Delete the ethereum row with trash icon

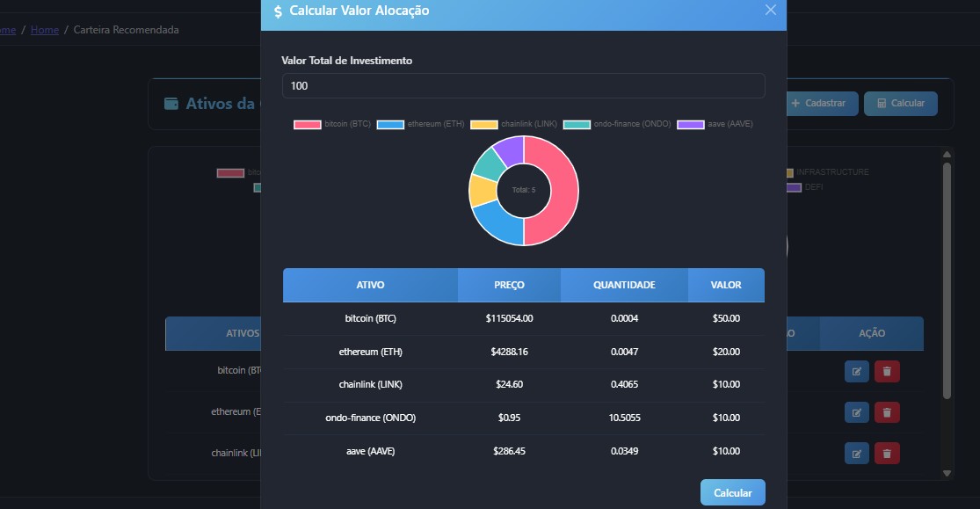tap(887, 411)
